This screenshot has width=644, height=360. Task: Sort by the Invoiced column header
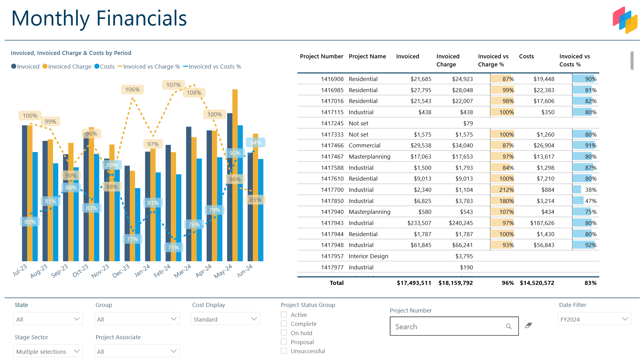(408, 56)
